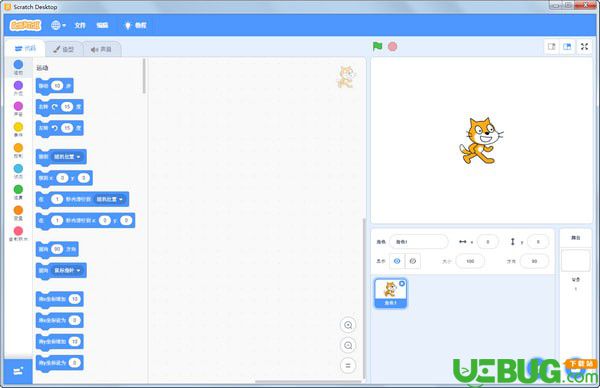
Task: Select the green Operators category circle
Action: (x=18, y=189)
